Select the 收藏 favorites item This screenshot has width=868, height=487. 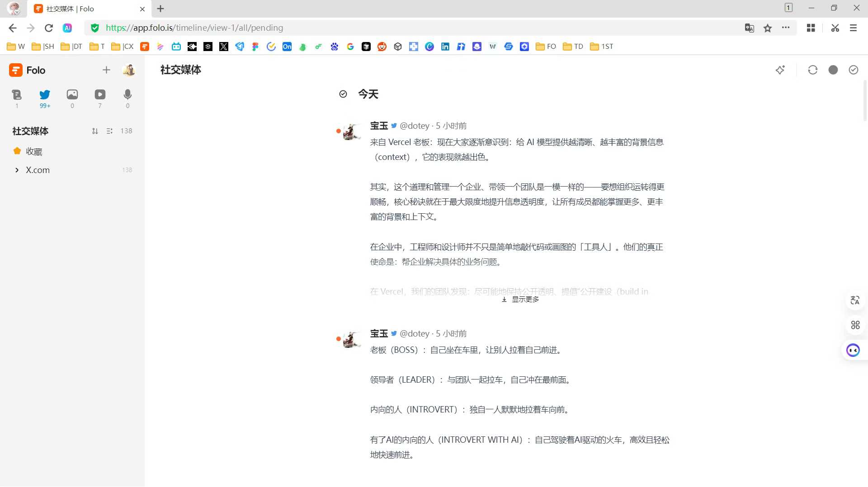tap(34, 151)
